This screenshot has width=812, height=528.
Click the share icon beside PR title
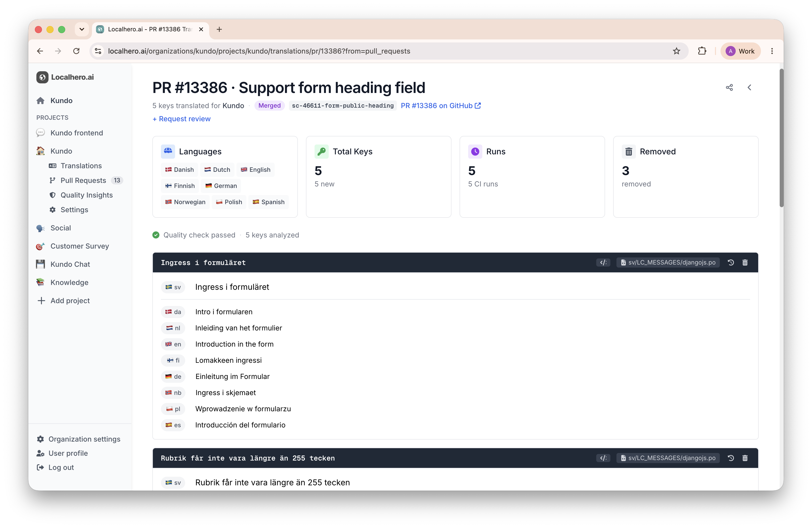(x=729, y=88)
